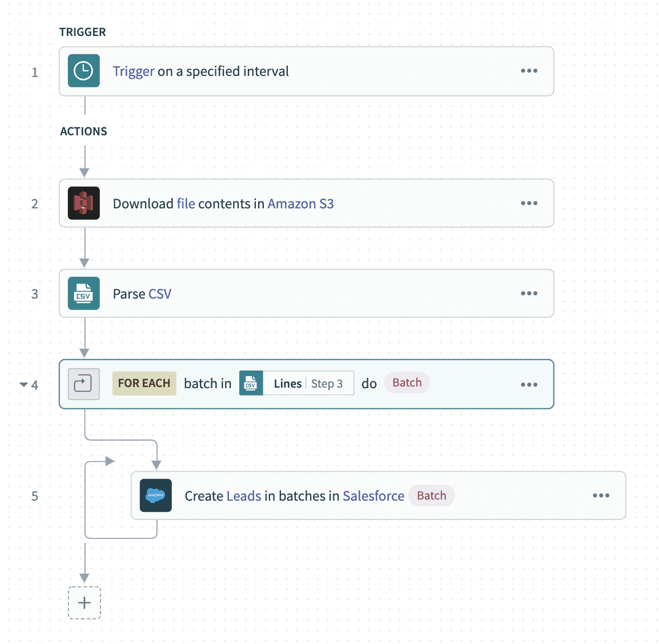This screenshot has height=644, width=659.
Task: Click the clock trigger icon
Action: pos(83,71)
